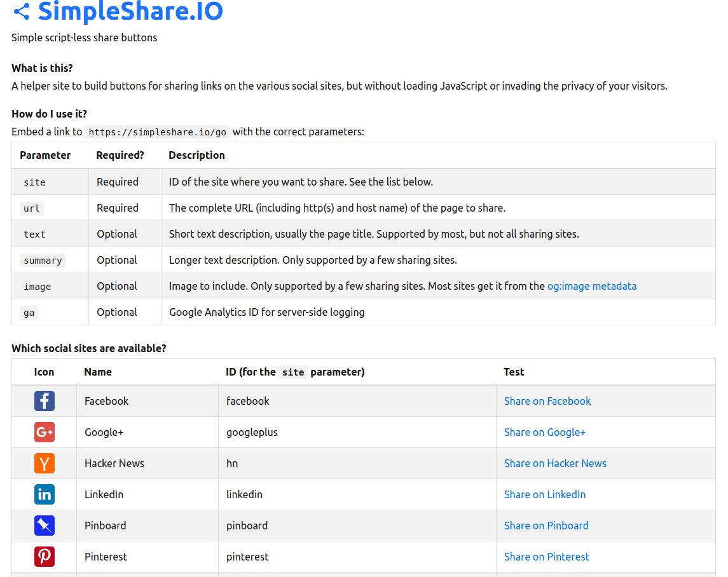Select the https://simpleshare.io/go code snippet
728x577 pixels.
click(157, 132)
